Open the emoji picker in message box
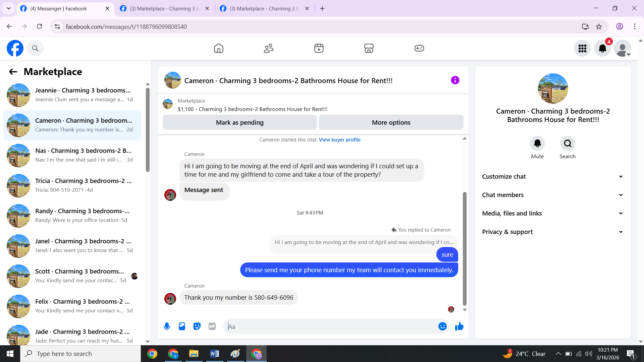This screenshot has height=362, width=644. pos(442,326)
